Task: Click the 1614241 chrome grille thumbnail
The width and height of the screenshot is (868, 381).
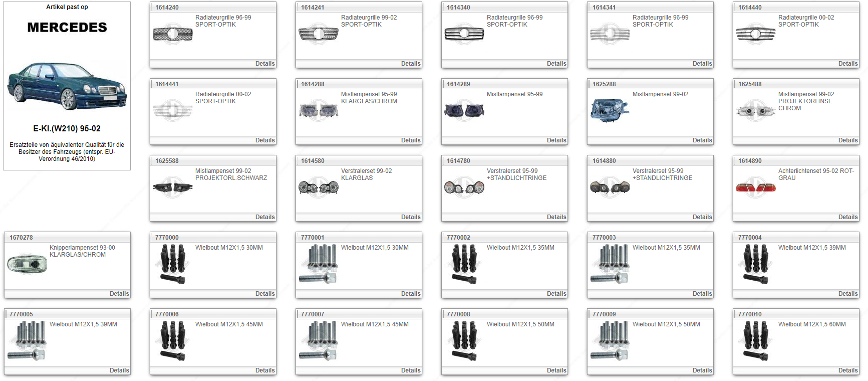Action: tap(319, 34)
